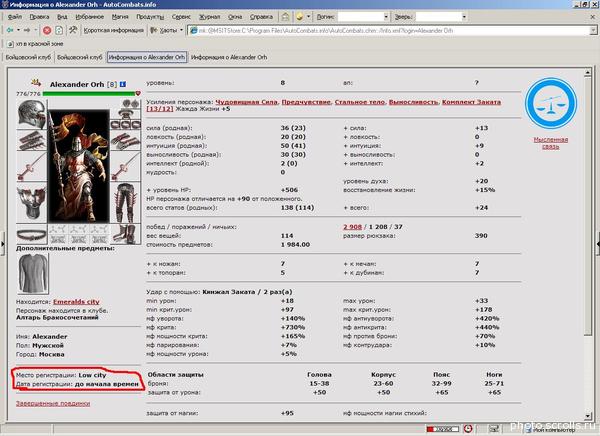
Task: Go back with the green back arrow
Action: tap(10, 30)
